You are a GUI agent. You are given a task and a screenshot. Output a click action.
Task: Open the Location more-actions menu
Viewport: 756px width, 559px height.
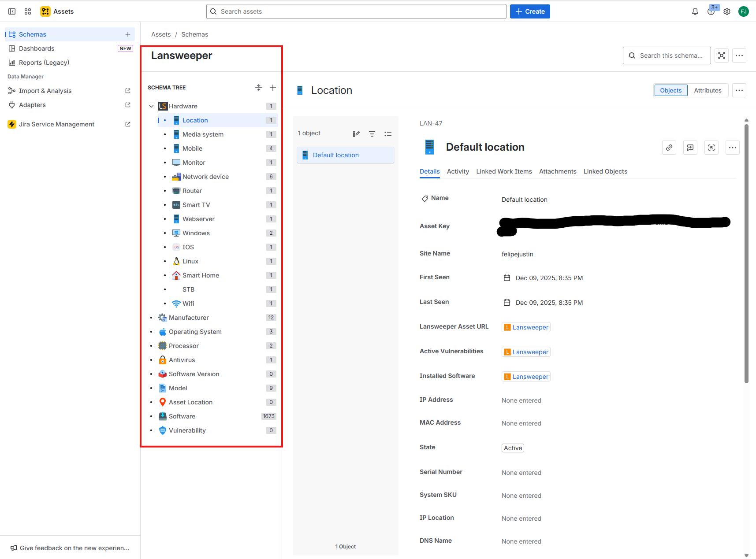[739, 90]
